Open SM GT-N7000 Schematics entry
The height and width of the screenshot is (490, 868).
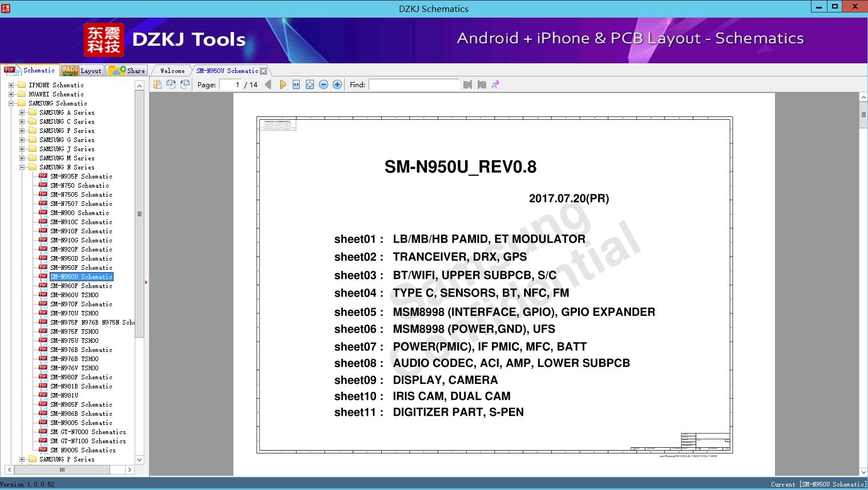click(88, 432)
